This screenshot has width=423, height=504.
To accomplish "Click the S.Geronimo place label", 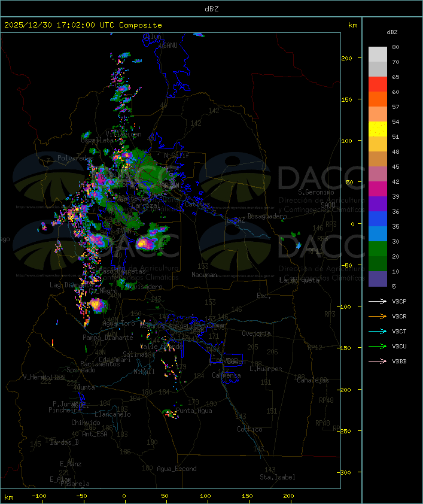I will 316,192.
